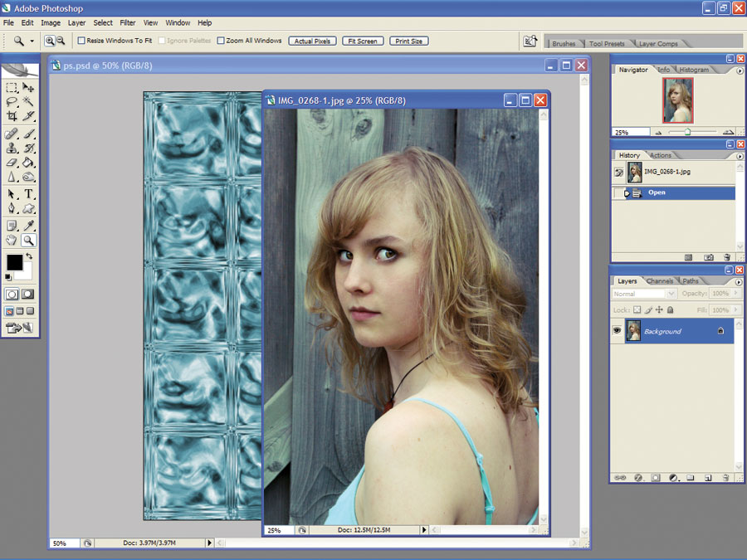Select the Magic Wand tool
The image size is (747, 560).
(28, 101)
